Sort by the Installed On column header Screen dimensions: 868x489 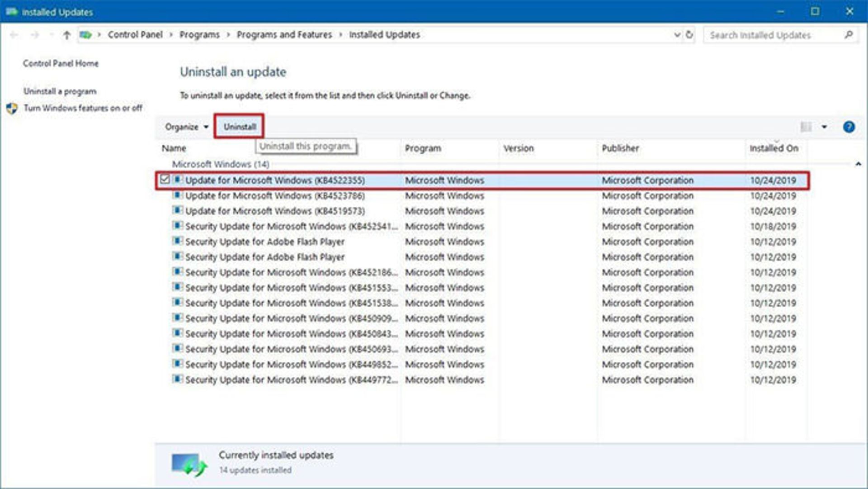click(x=774, y=148)
